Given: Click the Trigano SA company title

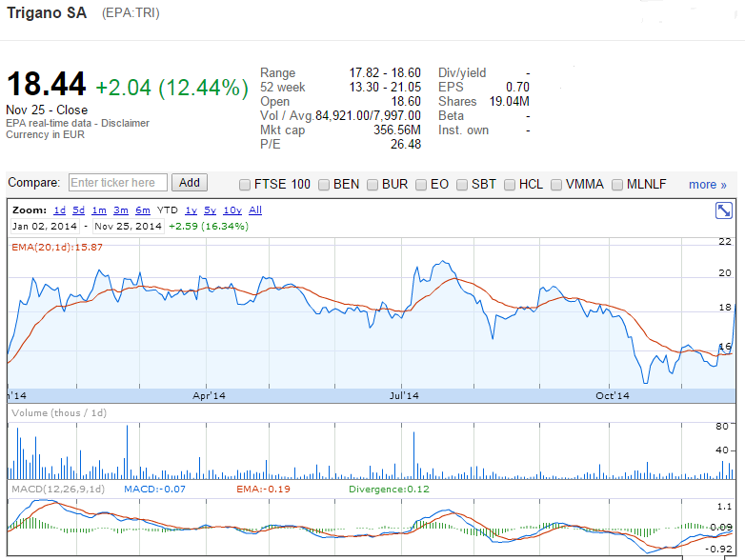Looking at the screenshot, I should [x=47, y=12].
